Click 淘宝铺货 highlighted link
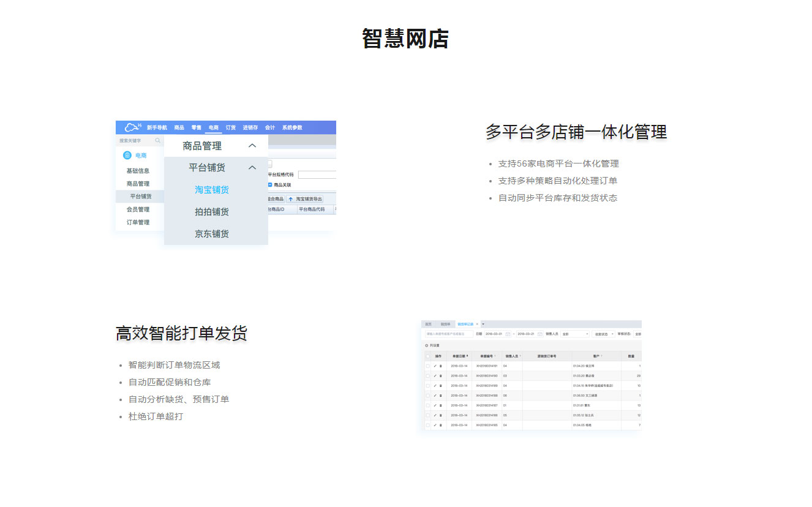Screen dimensions: 812x507 (212, 190)
